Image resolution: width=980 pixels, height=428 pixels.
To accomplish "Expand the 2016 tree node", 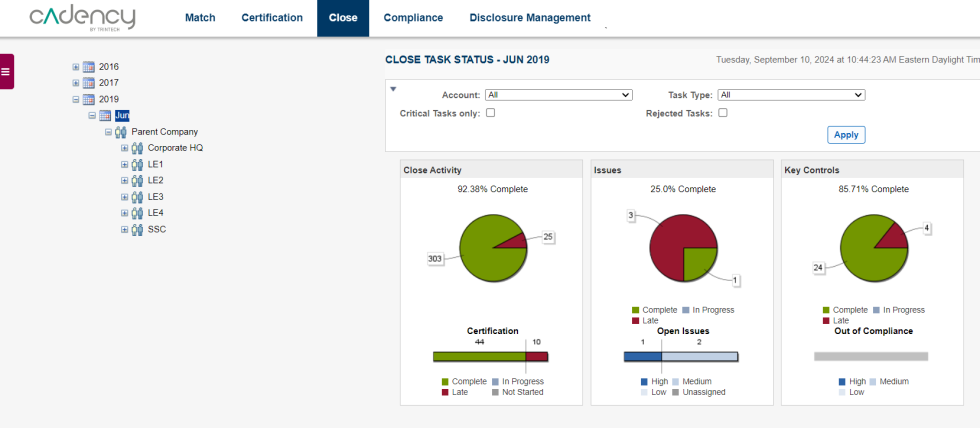I will tap(75, 67).
